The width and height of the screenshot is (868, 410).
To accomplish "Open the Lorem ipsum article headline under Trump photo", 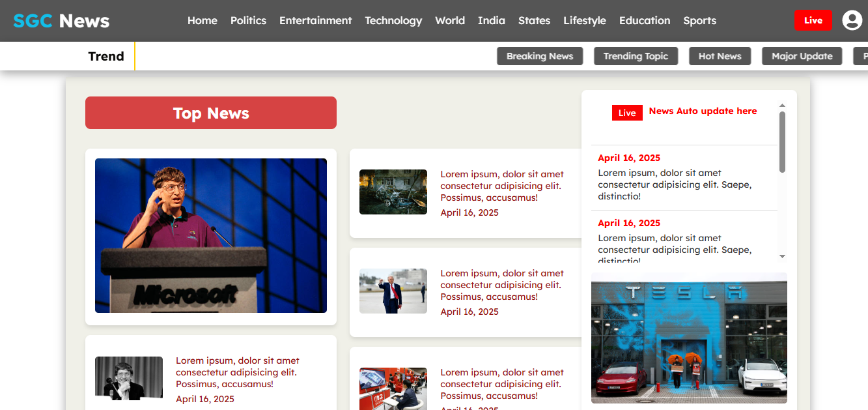I will click(502, 285).
